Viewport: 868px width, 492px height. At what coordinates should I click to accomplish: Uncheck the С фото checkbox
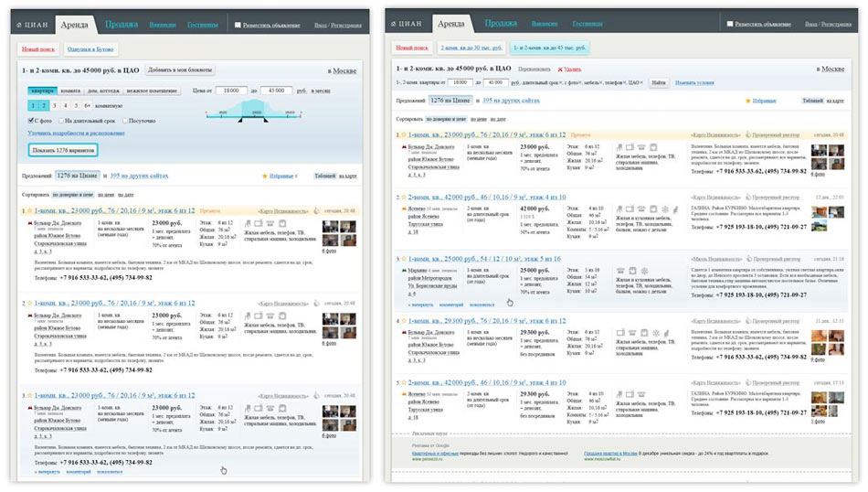[32, 120]
